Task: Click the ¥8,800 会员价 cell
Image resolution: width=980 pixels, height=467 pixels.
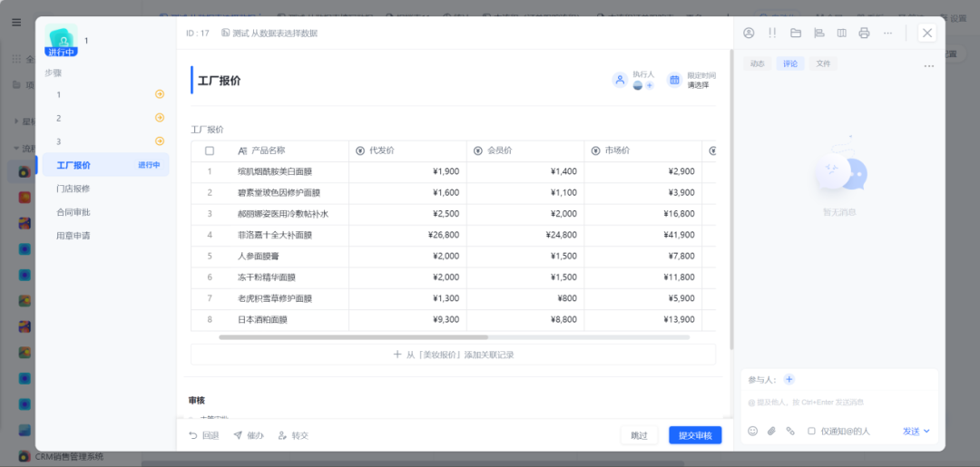Action: coord(525,320)
